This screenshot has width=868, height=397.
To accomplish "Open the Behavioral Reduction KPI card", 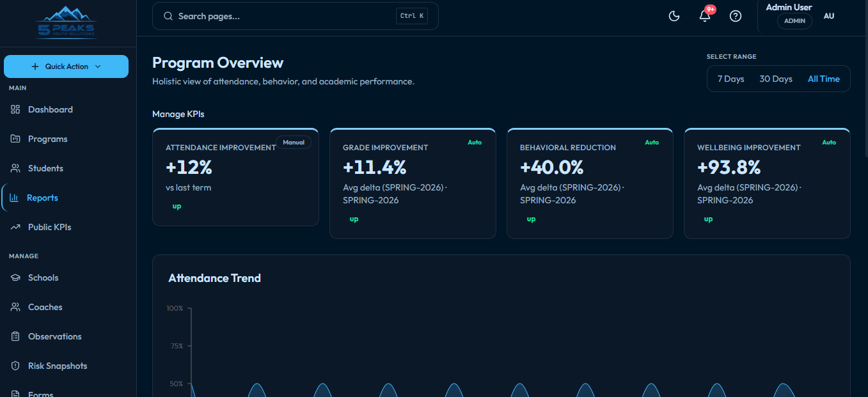I will coord(590,183).
